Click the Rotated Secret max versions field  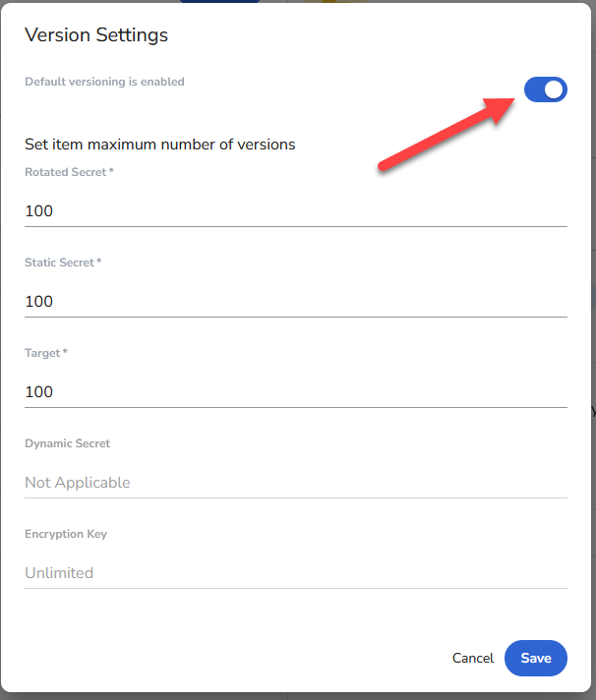pos(295,211)
